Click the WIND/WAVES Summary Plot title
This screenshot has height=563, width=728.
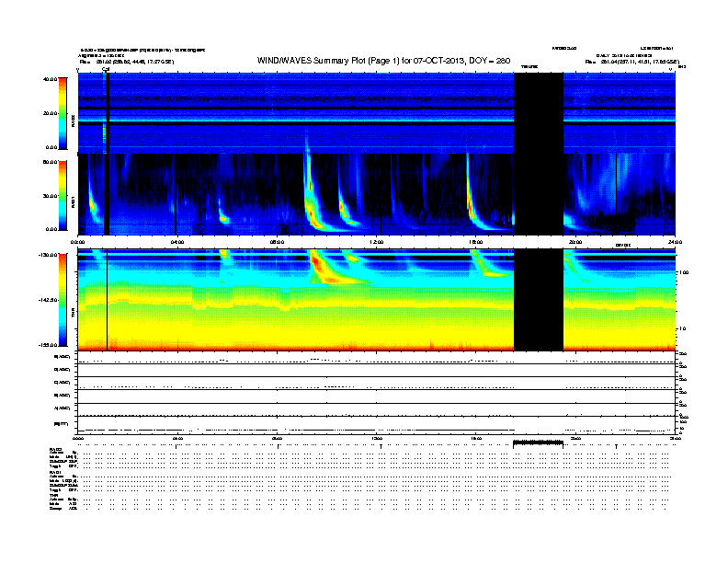coord(383,61)
